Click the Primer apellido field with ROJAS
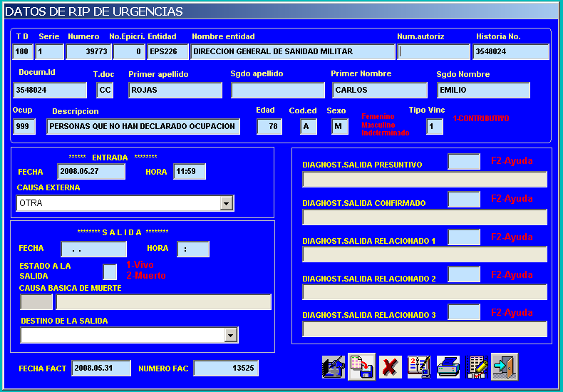 (x=175, y=90)
